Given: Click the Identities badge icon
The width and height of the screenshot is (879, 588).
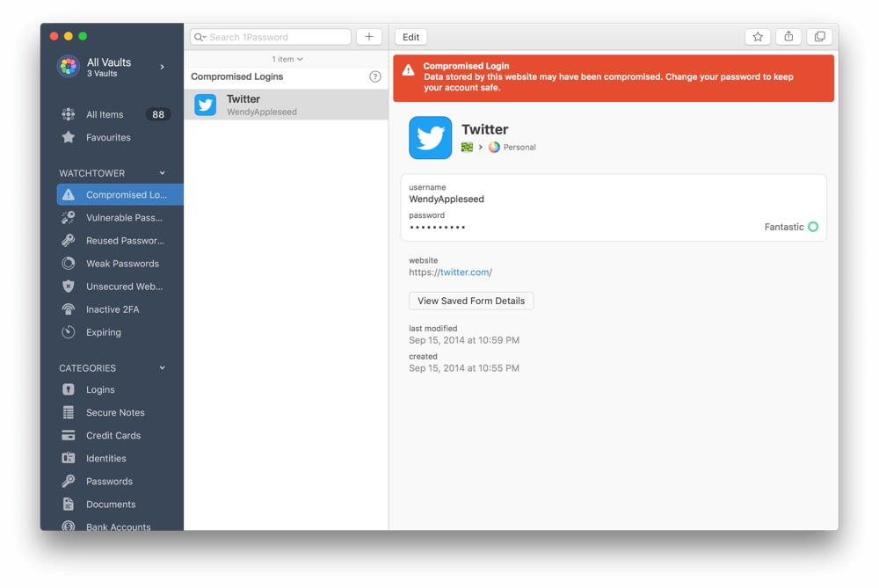Looking at the screenshot, I should pos(69,459).
